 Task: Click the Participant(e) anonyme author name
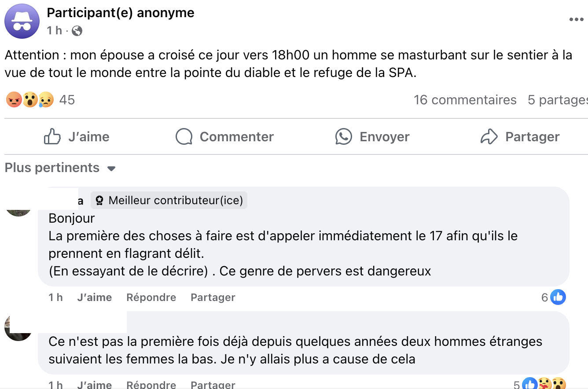click(x=120, y=13)
